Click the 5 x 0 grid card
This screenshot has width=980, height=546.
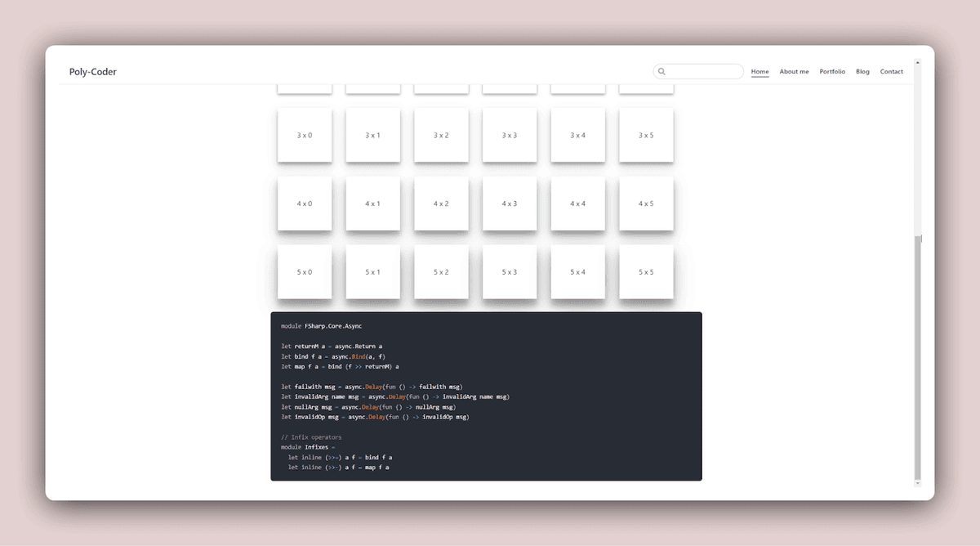(x=305, y=271)
